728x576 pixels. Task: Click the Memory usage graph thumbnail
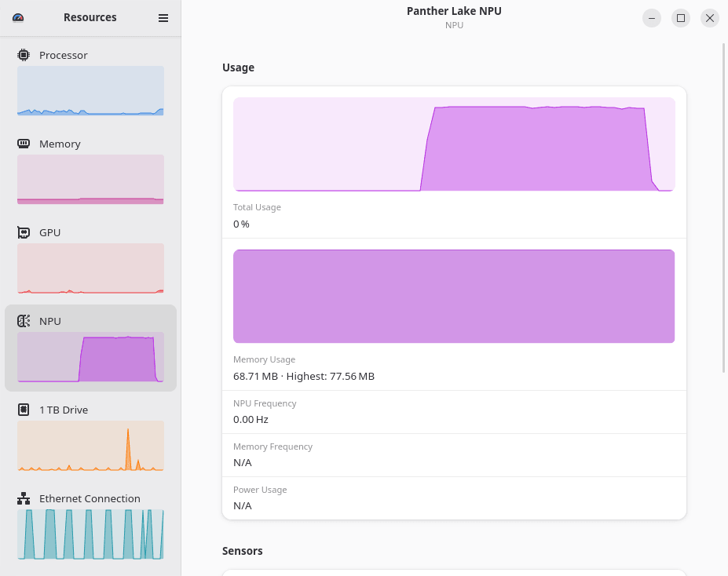coord(90,179)
